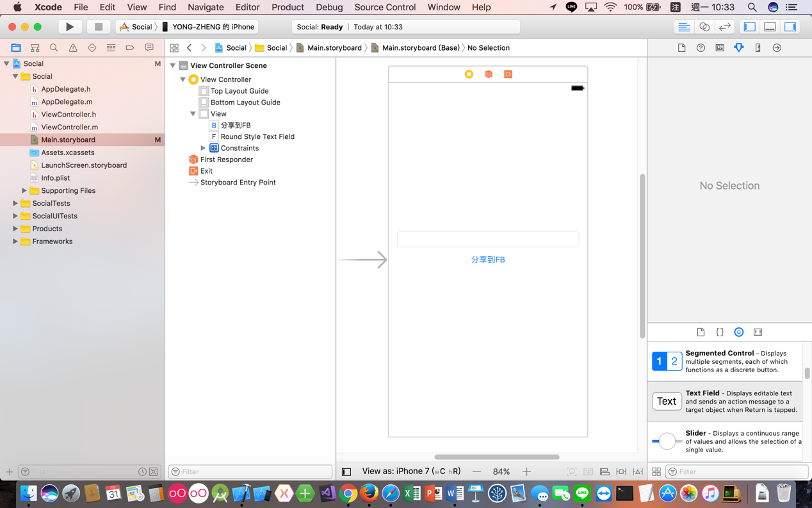Hide the Utilities inspector panel
The height and width of the screenshot is (508, 812).
pos(792,26)
